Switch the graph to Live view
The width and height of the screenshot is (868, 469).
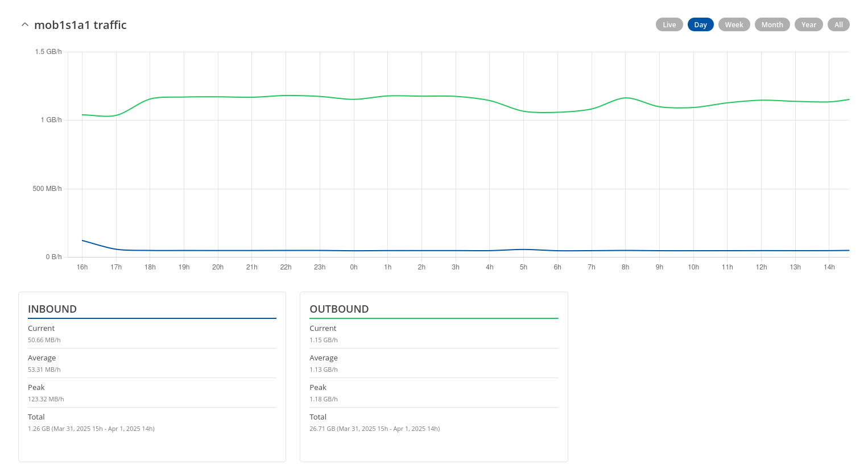pyautogui.click(x=669, y=24)
